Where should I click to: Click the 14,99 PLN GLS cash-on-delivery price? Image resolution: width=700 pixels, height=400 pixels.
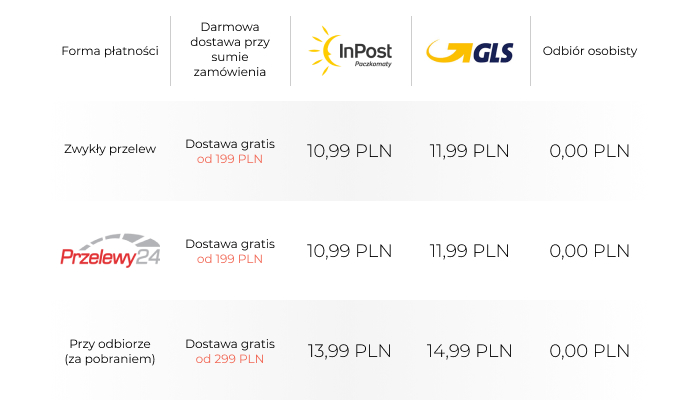(469, 351)
